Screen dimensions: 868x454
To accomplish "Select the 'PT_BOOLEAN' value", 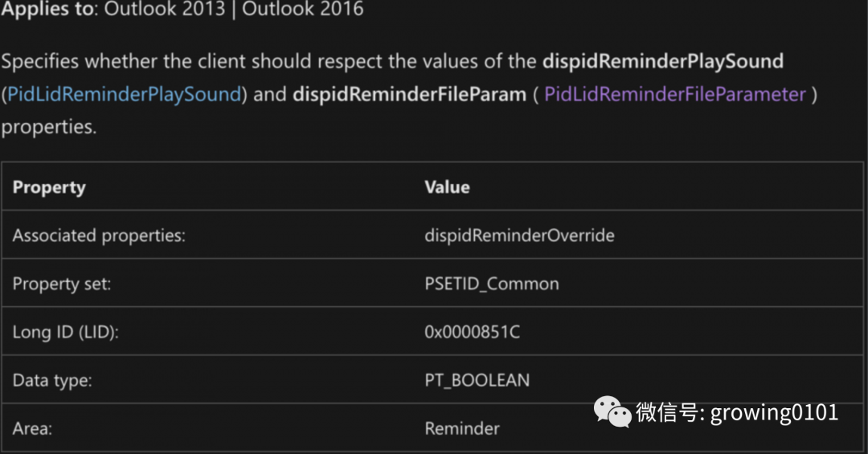I will (477, 380).
